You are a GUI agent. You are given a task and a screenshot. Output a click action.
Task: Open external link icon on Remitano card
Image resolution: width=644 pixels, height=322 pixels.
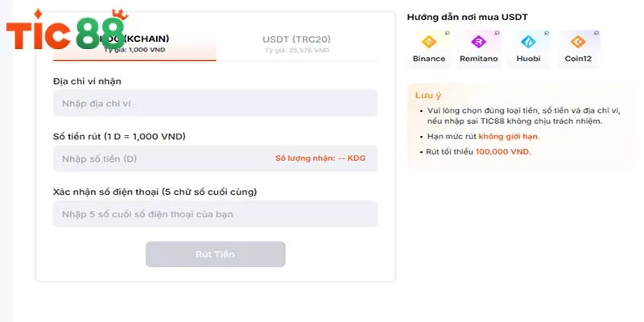[x=495, y=32]
